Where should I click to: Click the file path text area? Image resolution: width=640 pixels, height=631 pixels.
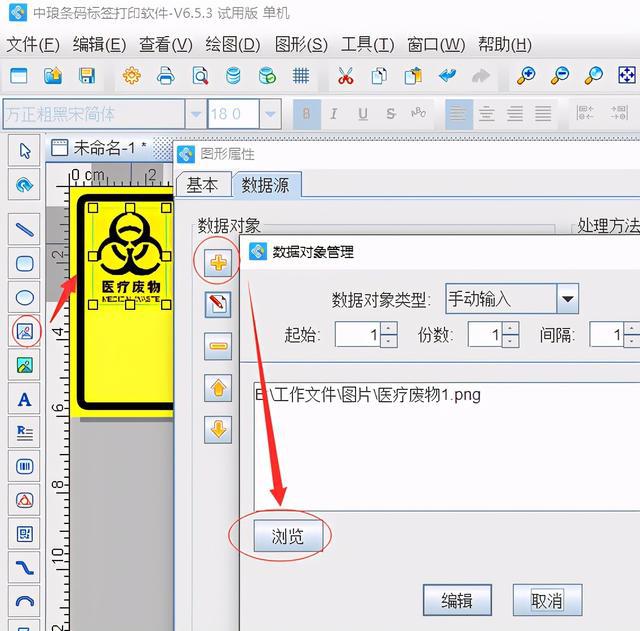pos(447,446)
